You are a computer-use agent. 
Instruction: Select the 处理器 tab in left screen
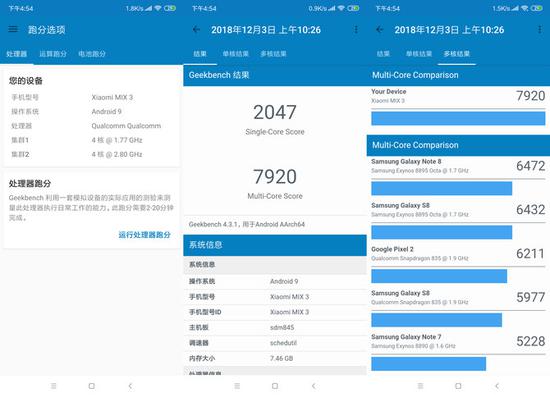coord(16,54)
